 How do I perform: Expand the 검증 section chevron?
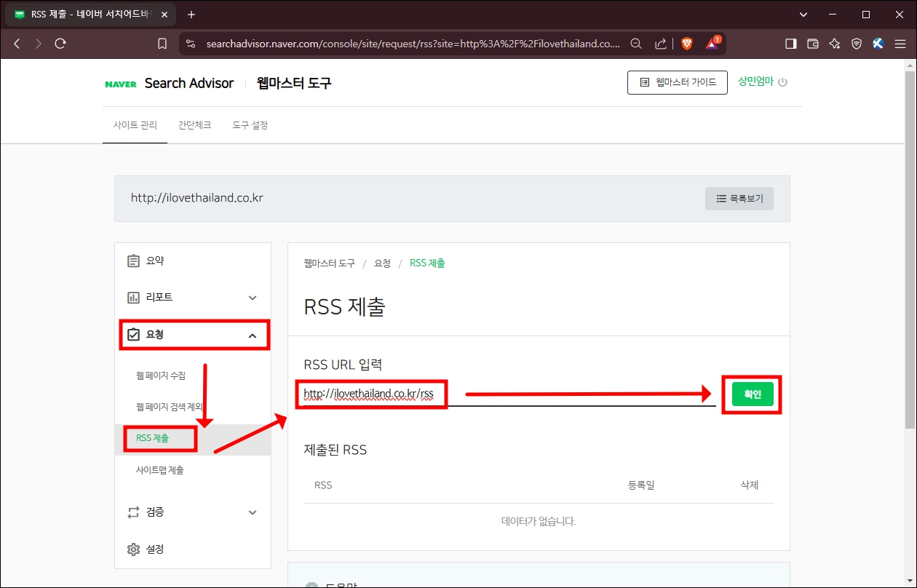[253, 512]
